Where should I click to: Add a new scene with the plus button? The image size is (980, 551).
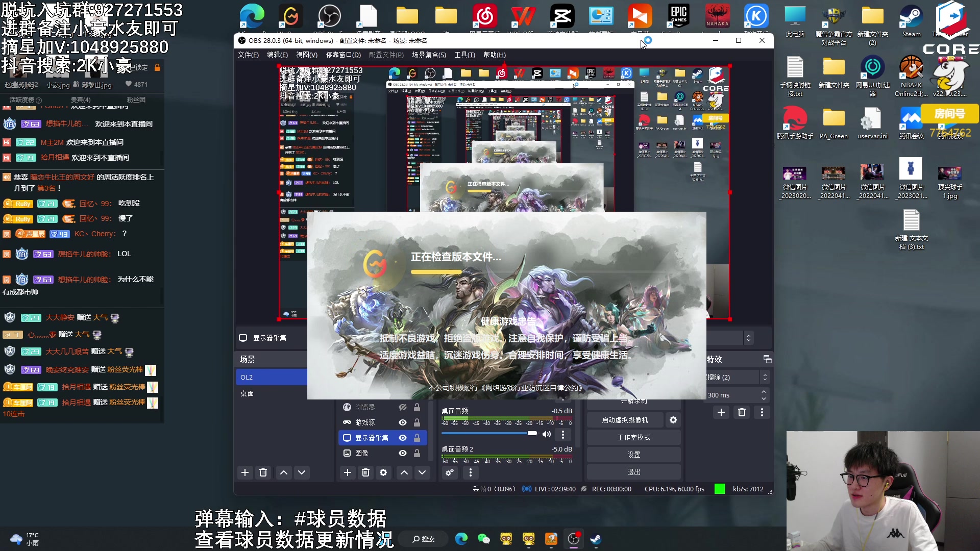(x=245, y=472)
